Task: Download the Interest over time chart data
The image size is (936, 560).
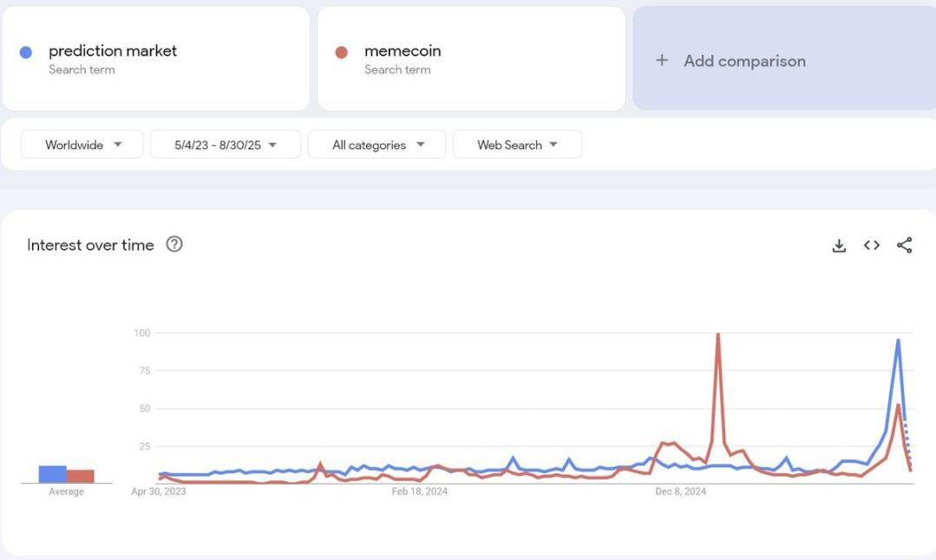Action: point(839,245)
